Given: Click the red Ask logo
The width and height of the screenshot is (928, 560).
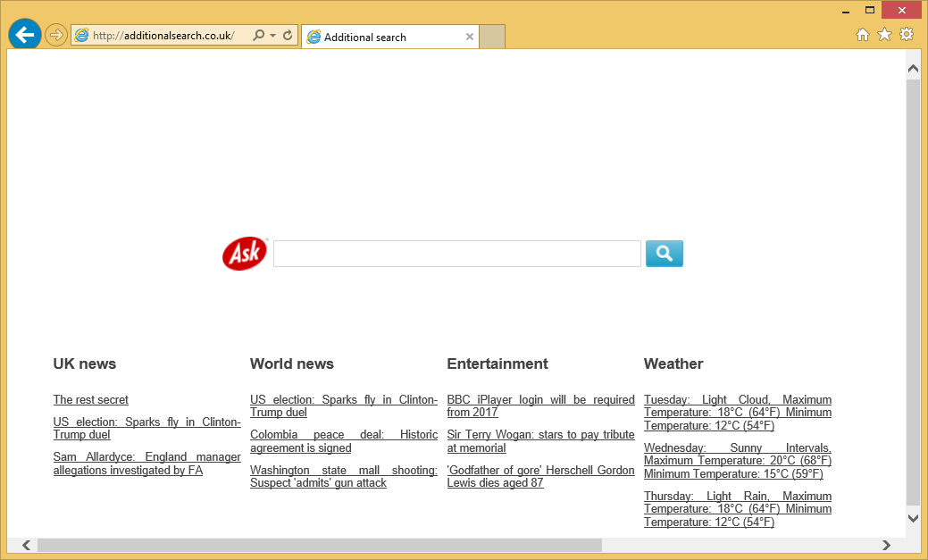Looking at the screenshot, I should 244,254.
